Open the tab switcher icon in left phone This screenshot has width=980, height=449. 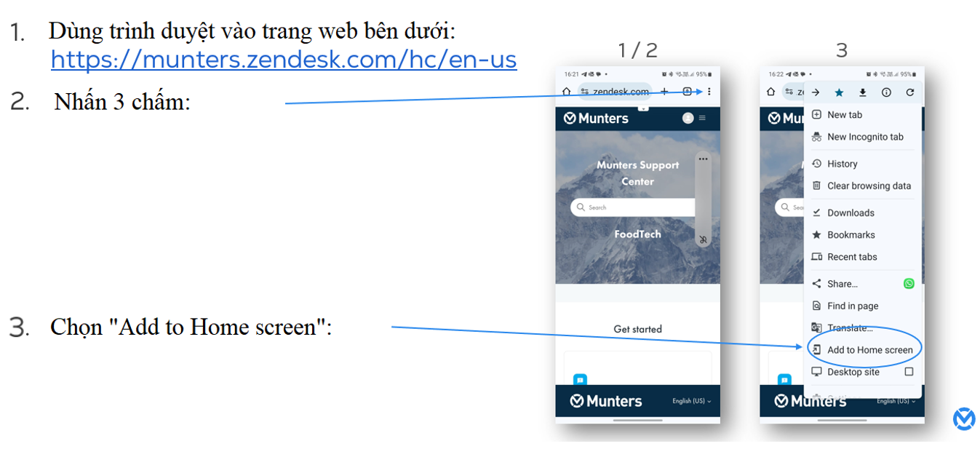pos(687,92)
